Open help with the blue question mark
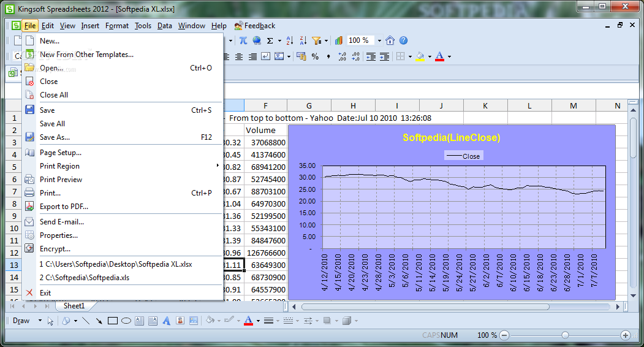This screenshot has height=347, width=644. coord(404,40)
